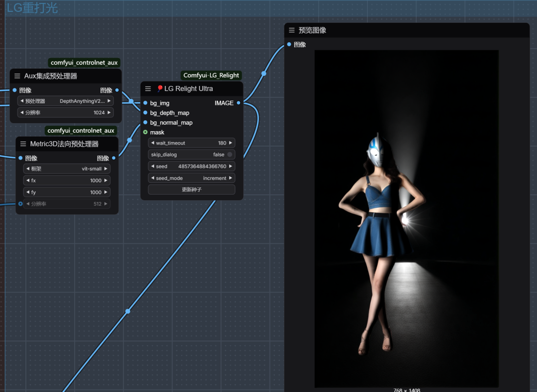
Task: Click the 分辨率 converted input port on Metric3D node
Action: (20, 204)
